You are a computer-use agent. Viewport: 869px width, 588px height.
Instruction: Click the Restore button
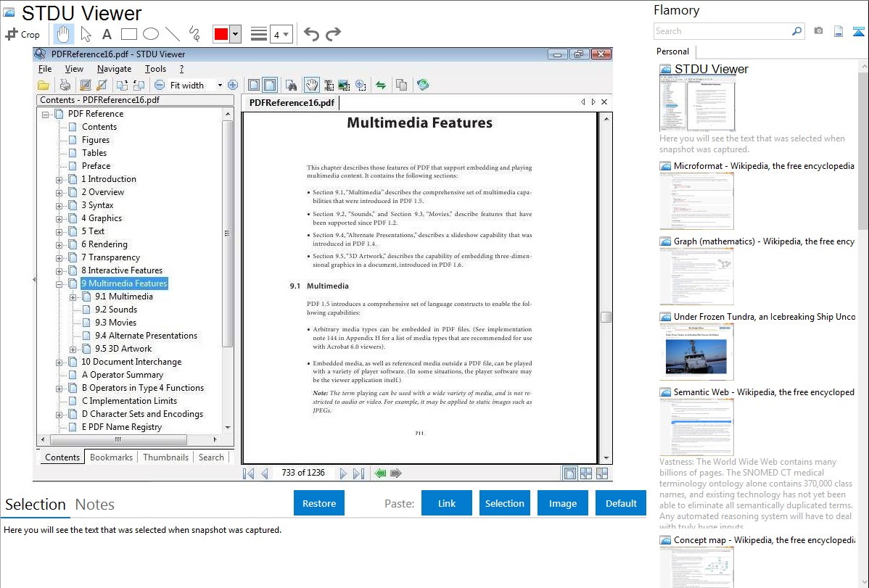coord(319,503)
